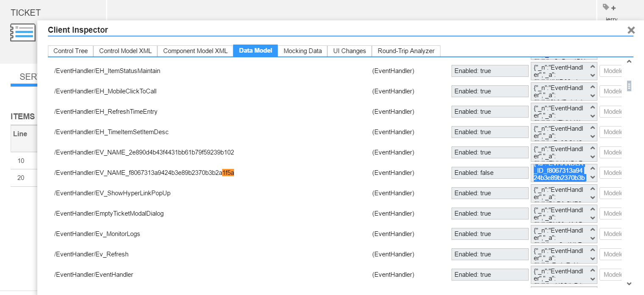Click Enabled field for EH_TimeItemSetItemDesc
This screenshot has height=295, width=644.
[x=490, y=132]
